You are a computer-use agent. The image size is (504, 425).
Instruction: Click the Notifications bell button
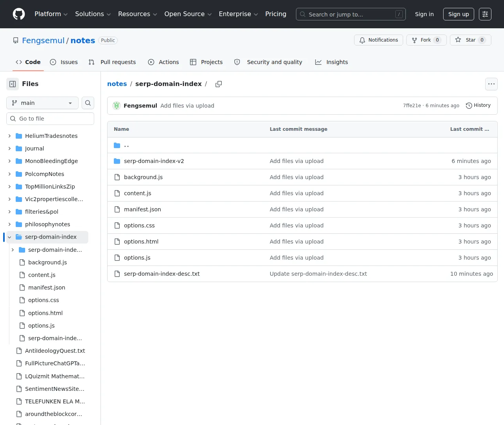coord(378,40)
